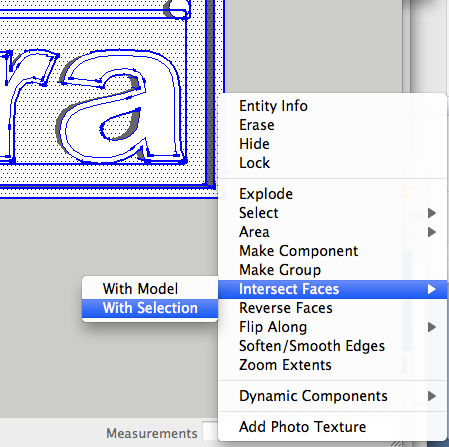The height and width of the screenshot is (447, 449).
Task: Choose Explode from the menu
Action: click(x=332, y=194)
